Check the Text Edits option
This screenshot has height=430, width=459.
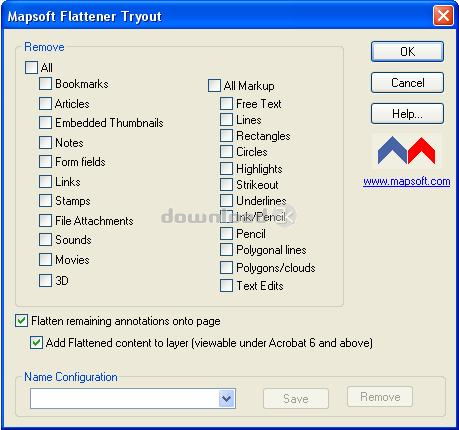click(226, 286)
